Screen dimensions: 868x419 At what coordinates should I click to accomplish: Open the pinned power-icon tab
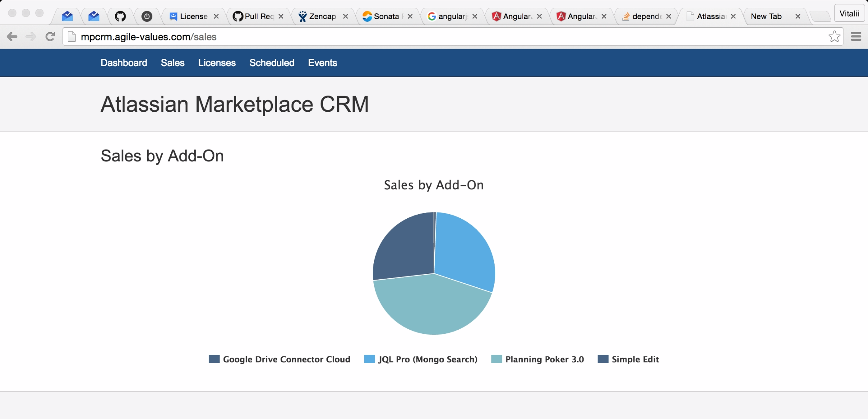[147, 16]
